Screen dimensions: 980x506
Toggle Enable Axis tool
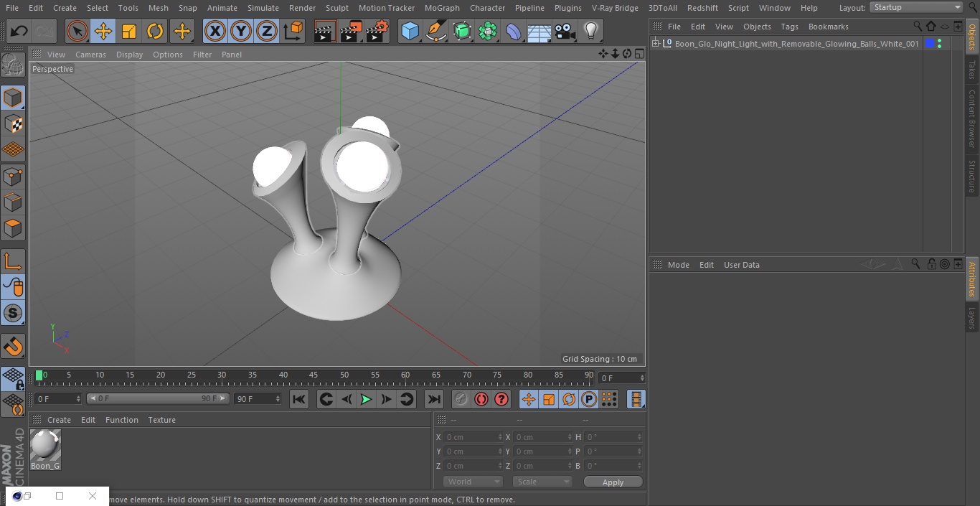[13, 261]
